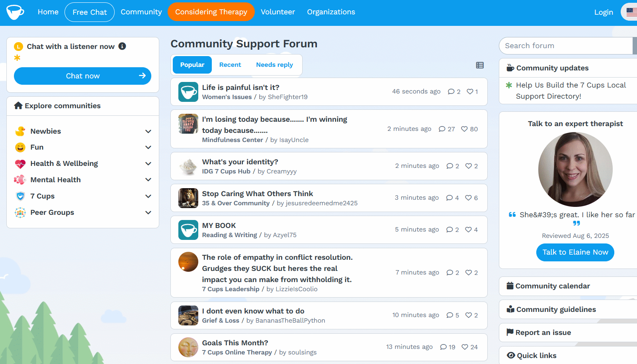Click the Chat now button

click(x=82, y=76)
